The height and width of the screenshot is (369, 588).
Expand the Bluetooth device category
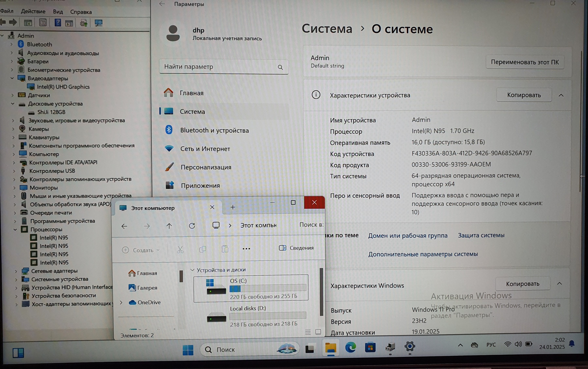pyautogui.click(x=11, y=44)
